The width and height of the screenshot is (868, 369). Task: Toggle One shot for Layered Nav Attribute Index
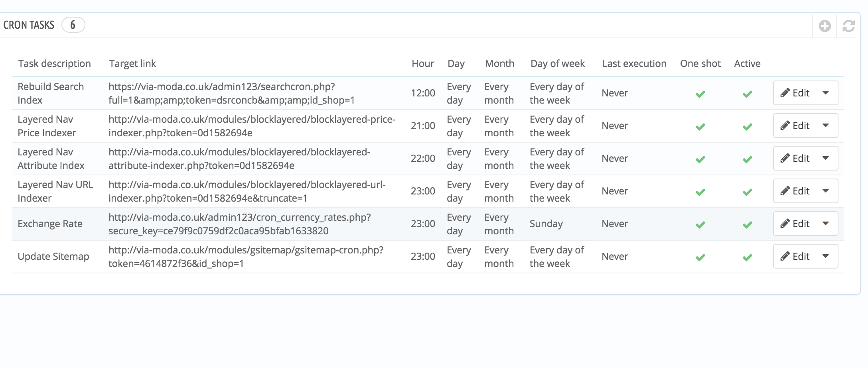click(700, 159)
